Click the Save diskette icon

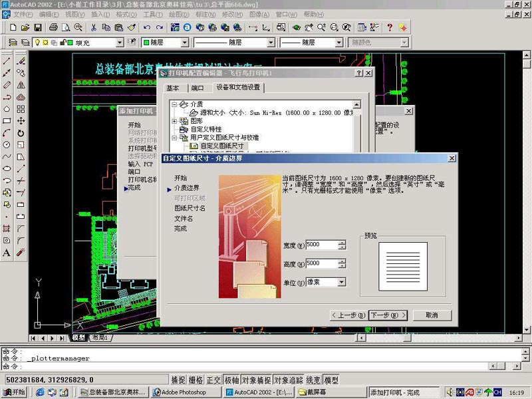click(38, 27)
